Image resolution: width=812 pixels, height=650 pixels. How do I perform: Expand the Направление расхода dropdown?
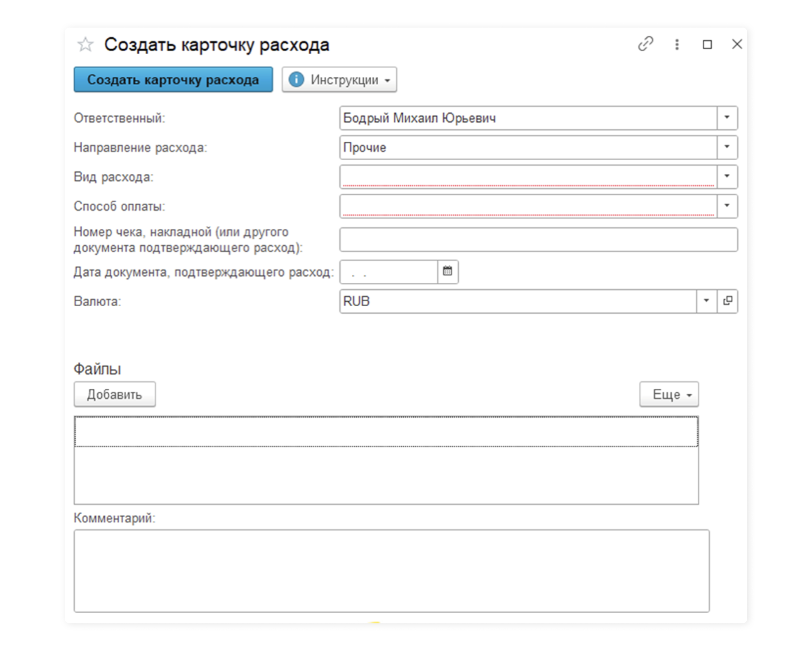pos(726,147)
